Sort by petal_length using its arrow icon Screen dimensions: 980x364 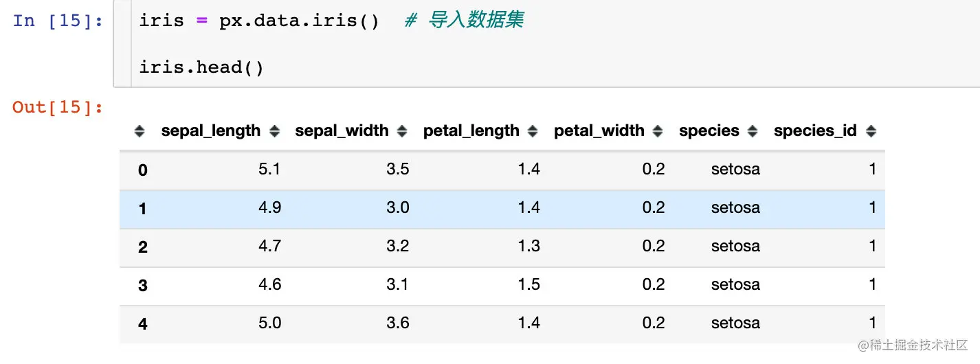(x=533, y=131)
